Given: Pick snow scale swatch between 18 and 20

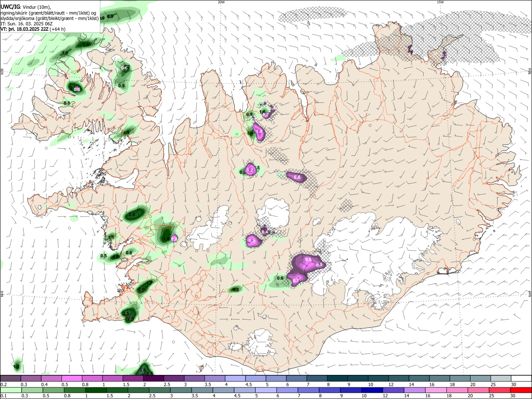Looking at the screenshot, I should 460,379.
